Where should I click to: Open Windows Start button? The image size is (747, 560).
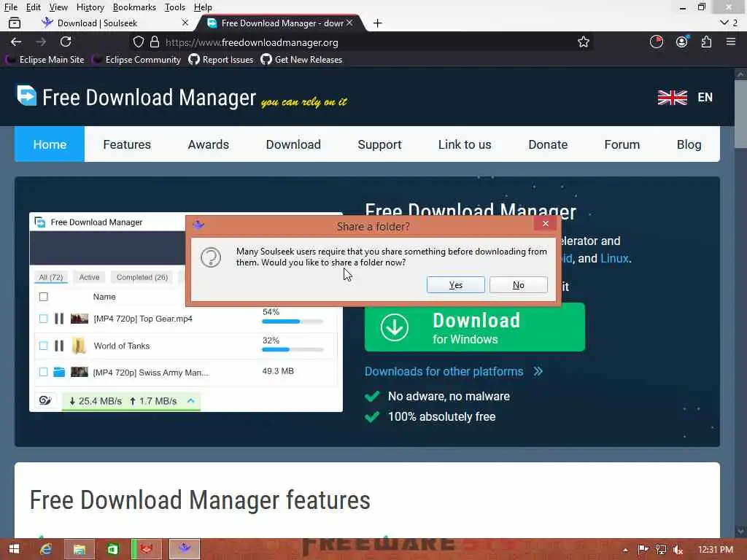tap(14, 549)
